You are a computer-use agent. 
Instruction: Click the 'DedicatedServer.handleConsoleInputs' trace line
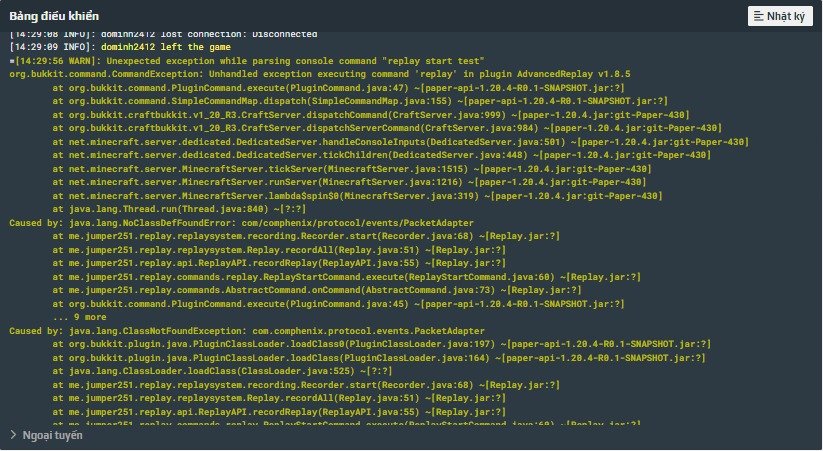400,142
